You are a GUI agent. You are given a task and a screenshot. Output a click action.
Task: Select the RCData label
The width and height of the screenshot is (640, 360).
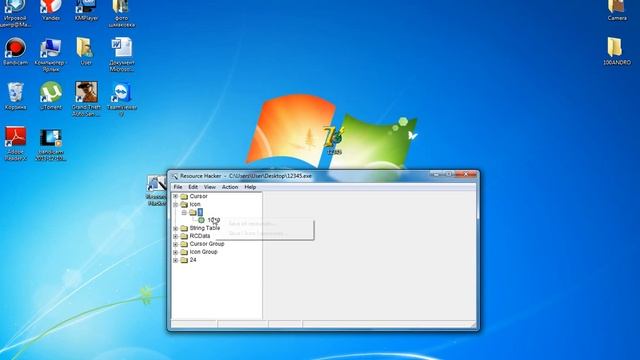pyautogui.click(x=200, y=236)
